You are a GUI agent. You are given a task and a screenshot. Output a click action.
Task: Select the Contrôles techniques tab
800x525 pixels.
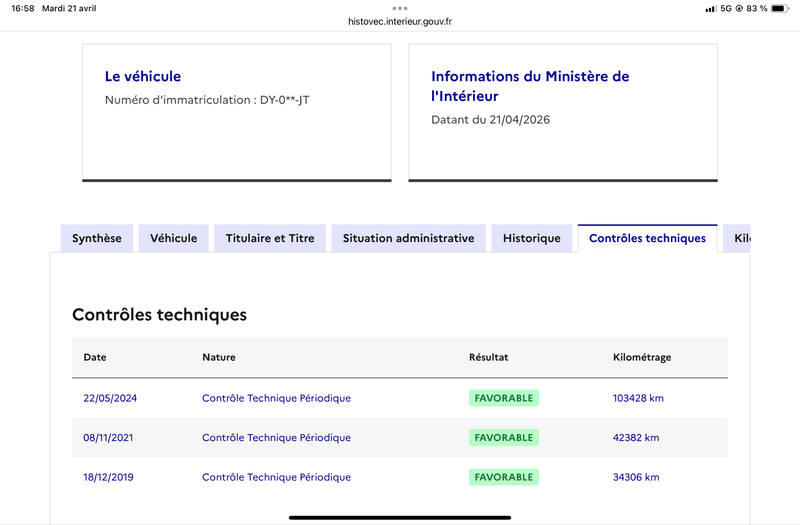(x=647, y=238)
